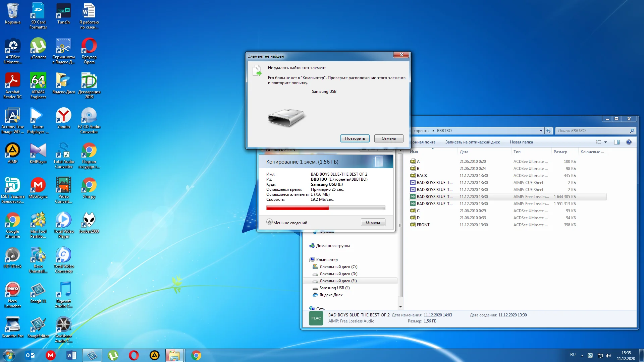Toggle the preview pane icon
Screen dimensions: 644x362
(x=616, y=142)
